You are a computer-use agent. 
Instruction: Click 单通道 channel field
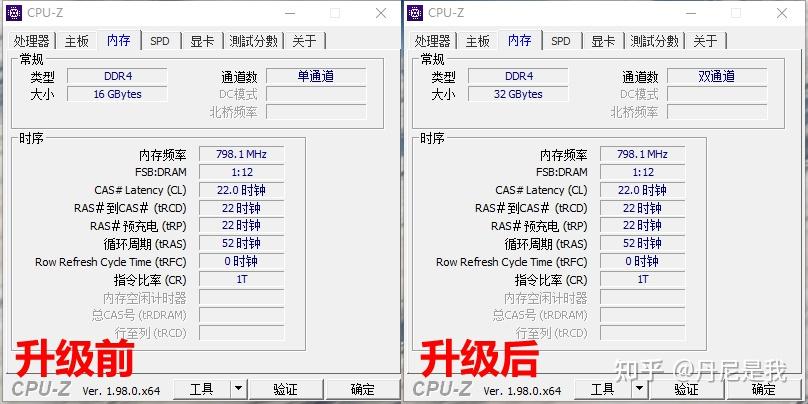click(316, 76)
